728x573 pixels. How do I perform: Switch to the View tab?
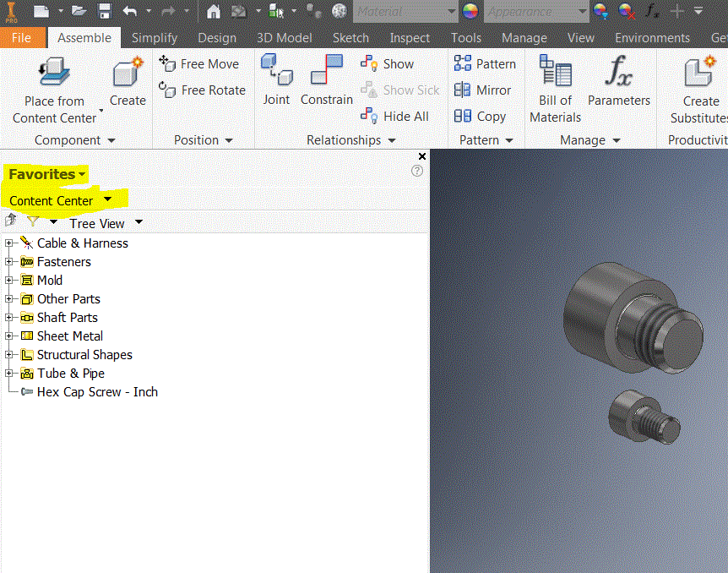click(x=580, y=38)
